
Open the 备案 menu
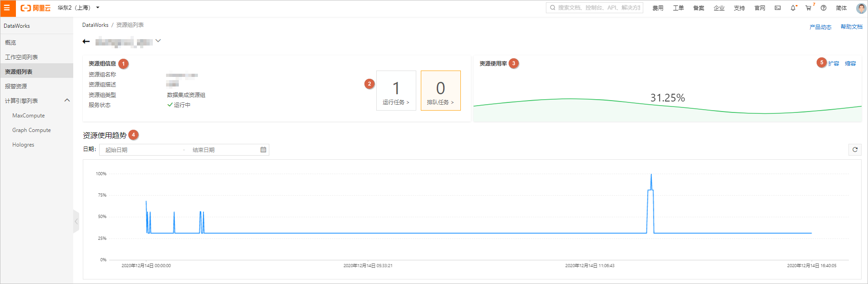tap(699, 8)
